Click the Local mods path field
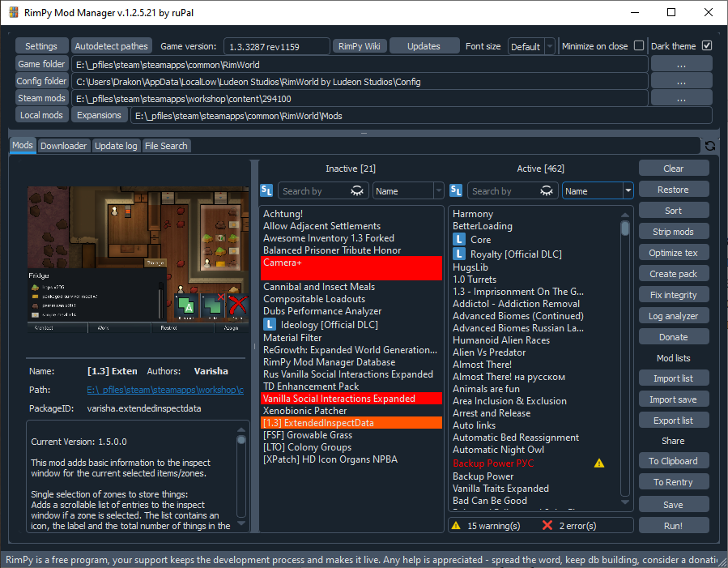728x568 pixels. pos(421,116)
